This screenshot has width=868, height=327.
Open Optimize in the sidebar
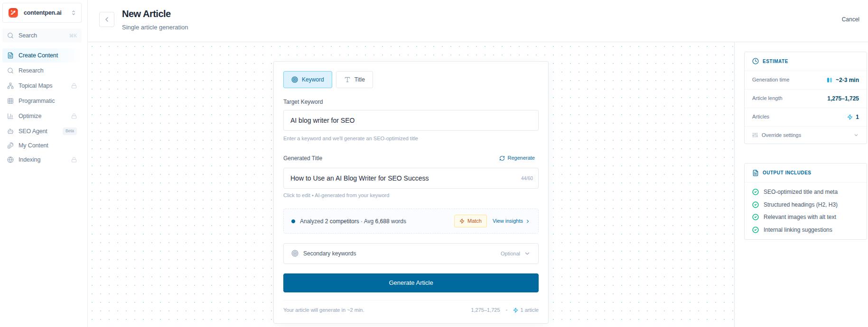(x=42, y=116)
